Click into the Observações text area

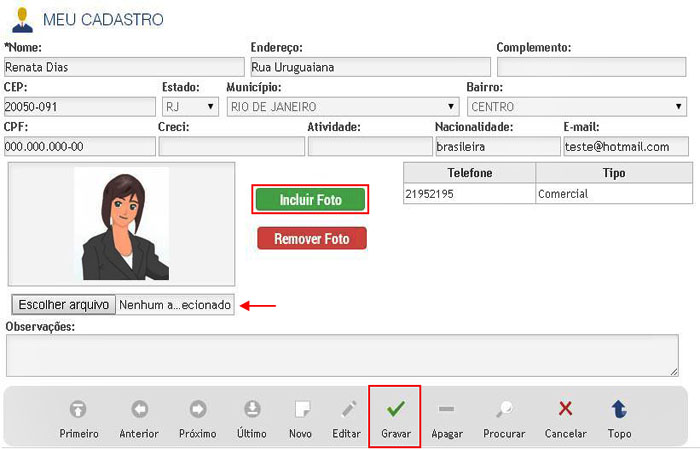click(341, 355)
